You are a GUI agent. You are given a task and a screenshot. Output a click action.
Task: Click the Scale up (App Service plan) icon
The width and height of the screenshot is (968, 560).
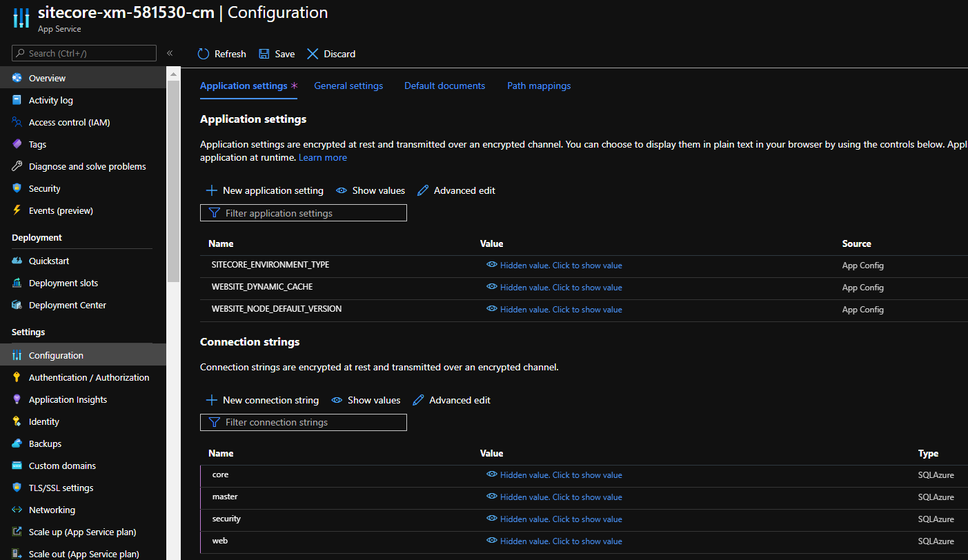17,532
